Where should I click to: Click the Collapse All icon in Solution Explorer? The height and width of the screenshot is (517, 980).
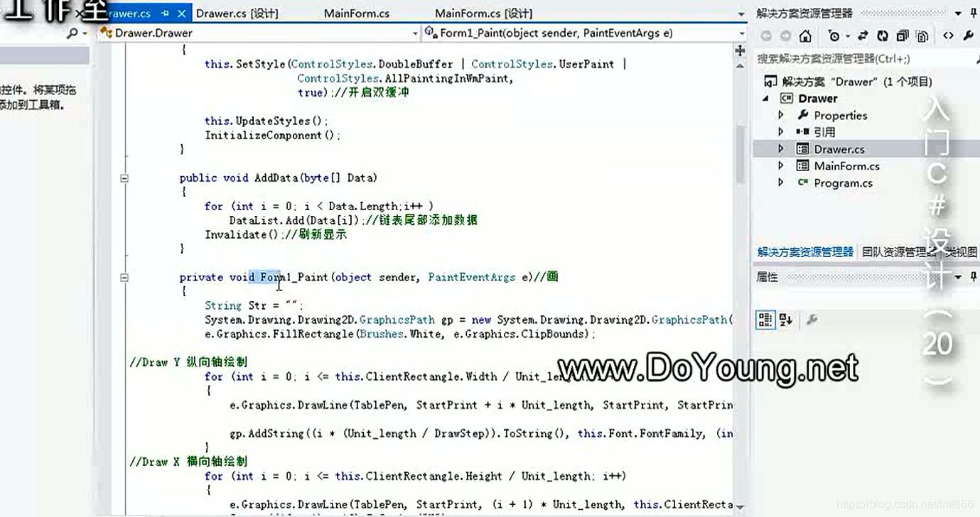pyautogui.click(x=903, y=36)
